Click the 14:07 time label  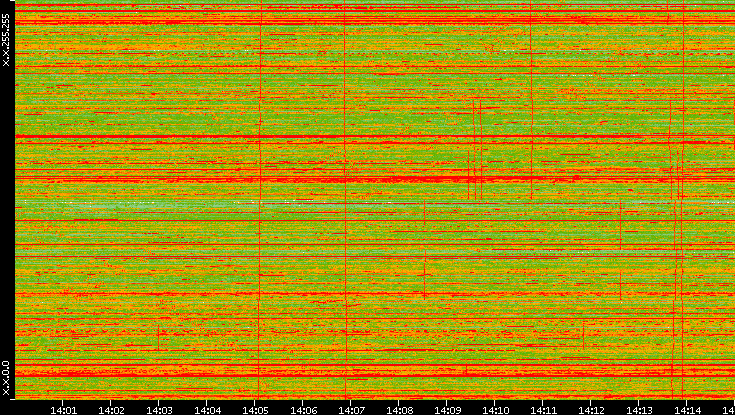click(351, 410)
